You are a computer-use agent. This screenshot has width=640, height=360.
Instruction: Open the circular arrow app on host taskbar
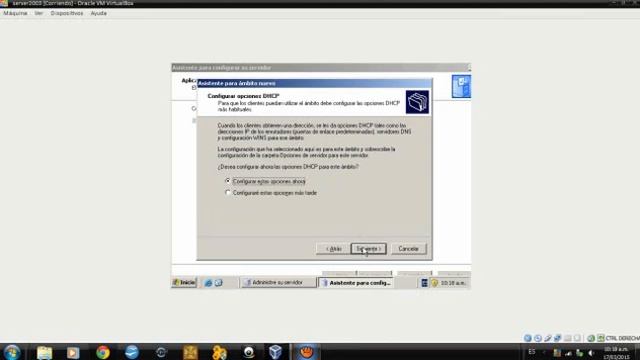[161, 352]
